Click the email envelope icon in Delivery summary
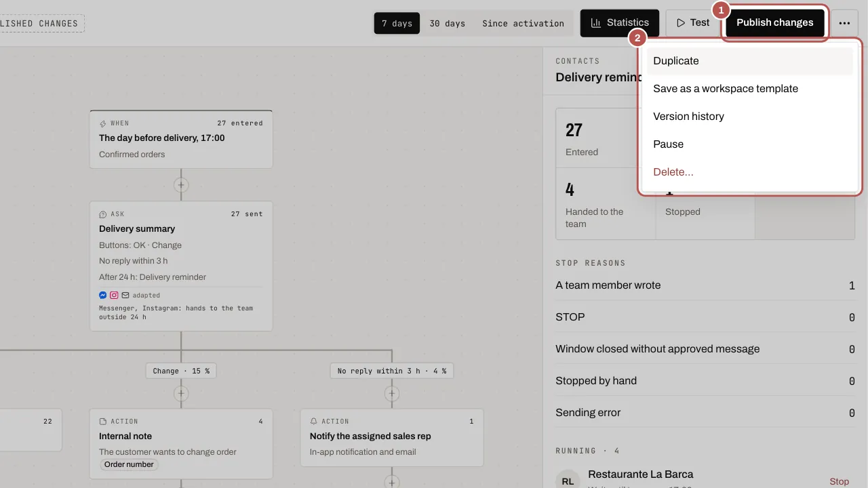 pos(125,296)
